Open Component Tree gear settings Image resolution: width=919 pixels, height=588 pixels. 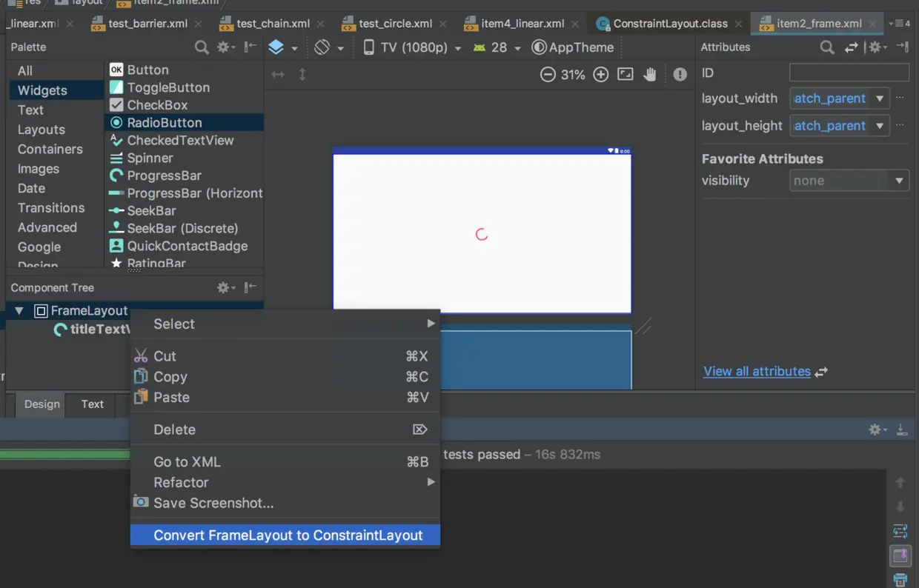(225, 287)
